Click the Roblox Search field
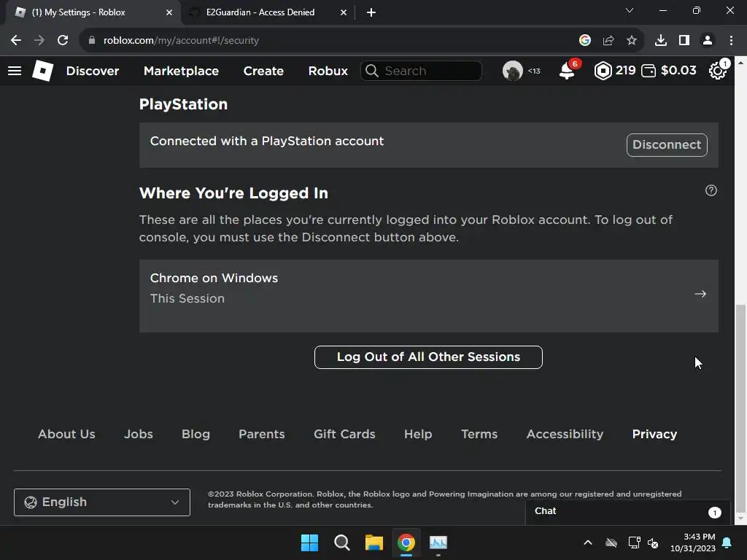This screenshot has height=560, width=747. coord(421,71)
